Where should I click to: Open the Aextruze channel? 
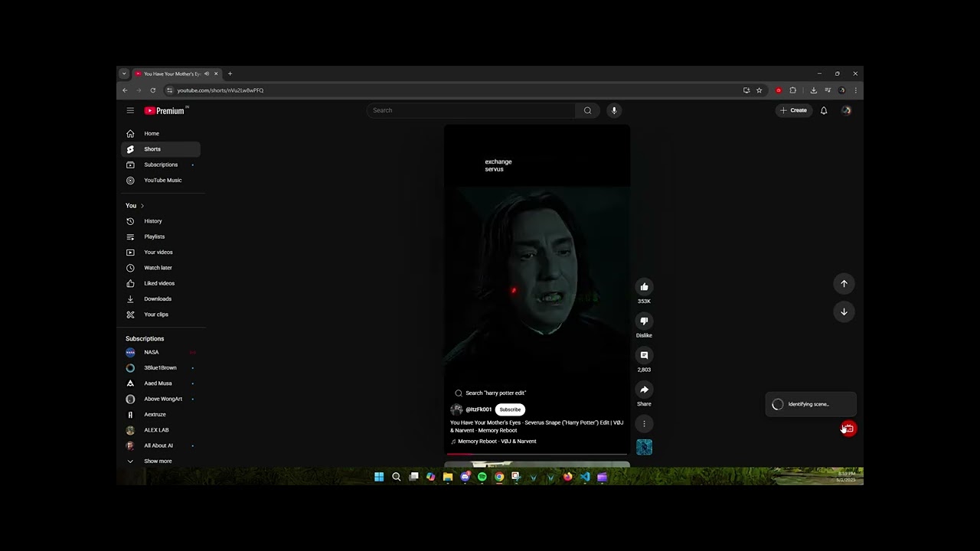coord(161,415)
